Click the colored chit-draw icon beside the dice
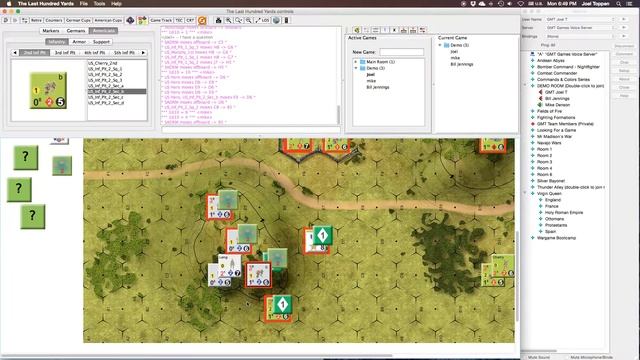 point(142,20)
